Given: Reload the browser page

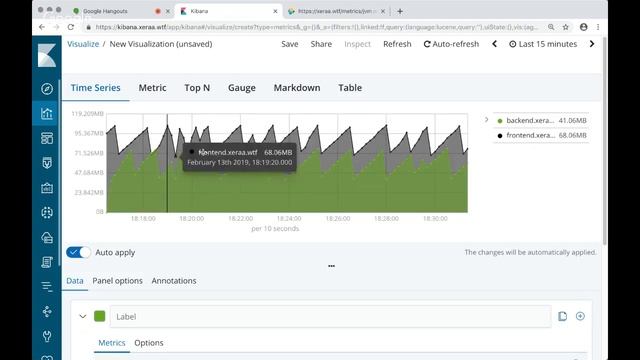Looking at the screenshot, I should click(x=71, y=27).
